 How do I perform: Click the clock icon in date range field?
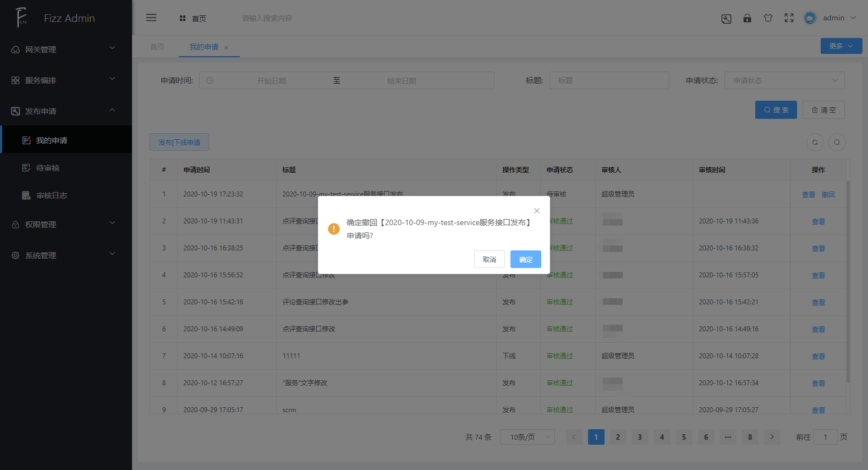210,80
